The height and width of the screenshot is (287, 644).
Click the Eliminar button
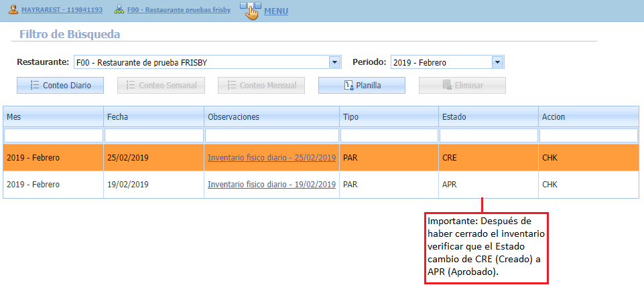(462, 85)
